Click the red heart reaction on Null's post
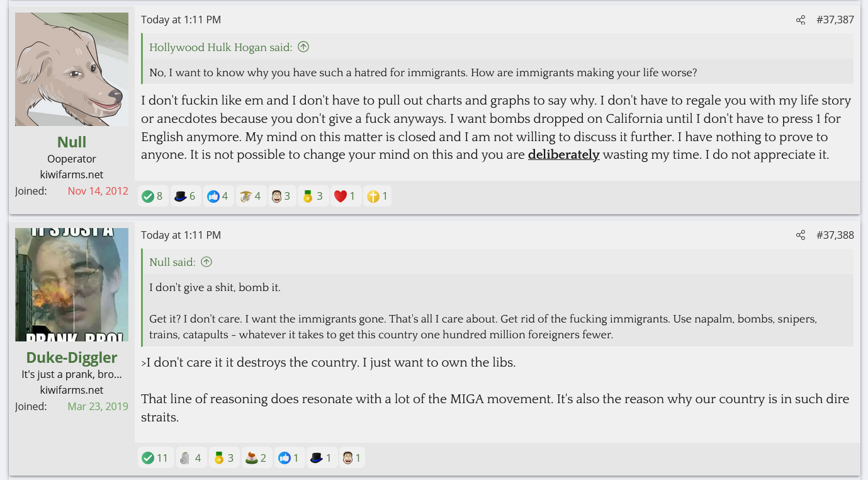868x480 pixels. (345, 197)
